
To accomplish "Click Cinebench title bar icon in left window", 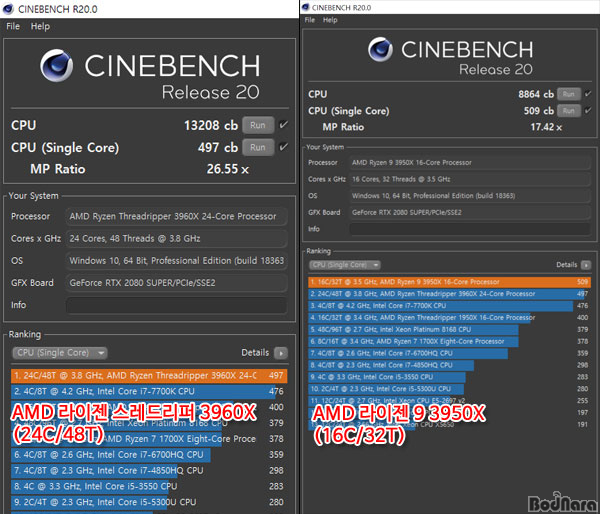I will [x=8, y=9].
